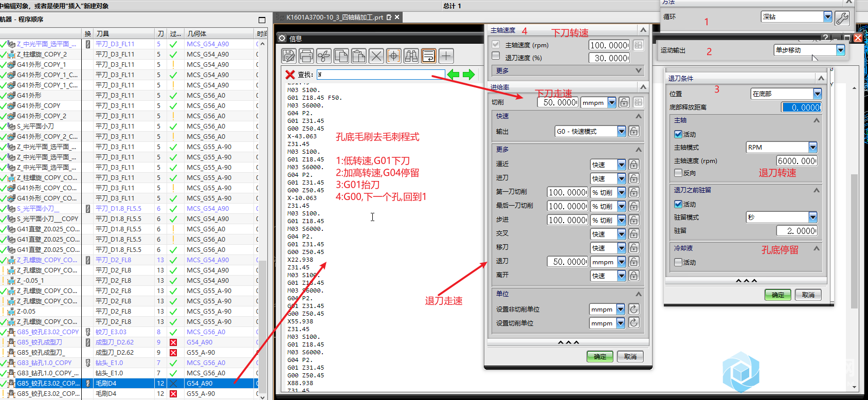Viewport: 868px width, 400px height.
Task: Close the K1601A3700 part file tab
Action: [x=397, y=17]
